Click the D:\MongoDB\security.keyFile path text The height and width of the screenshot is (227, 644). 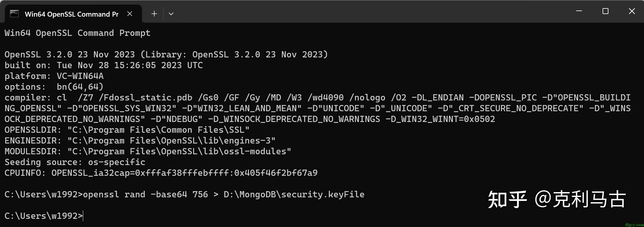294,194
